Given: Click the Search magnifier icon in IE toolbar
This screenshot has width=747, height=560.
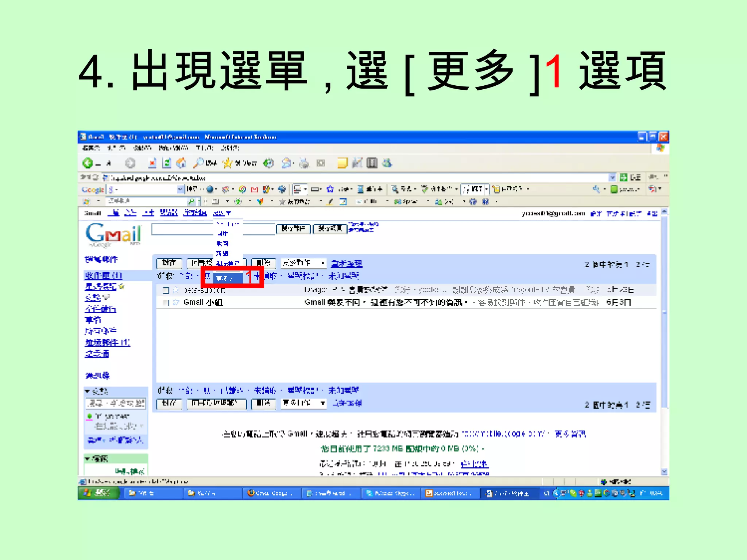Looking at the screenshot, I should click(198, 163).
